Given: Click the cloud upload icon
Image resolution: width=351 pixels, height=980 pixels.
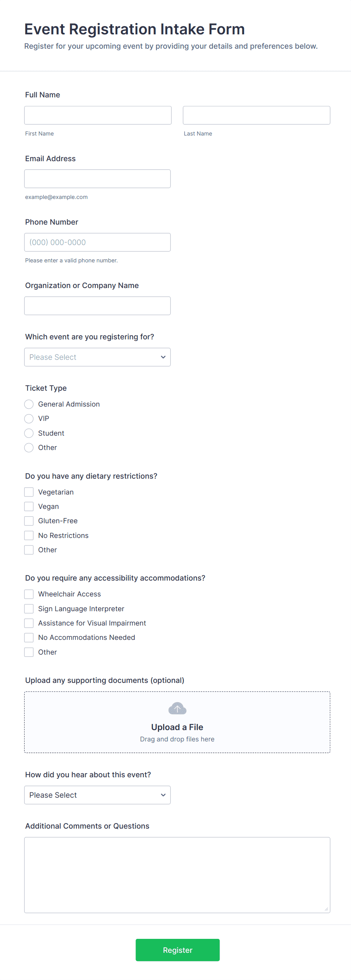Looking at the screenshot, I should click(177, 708).
